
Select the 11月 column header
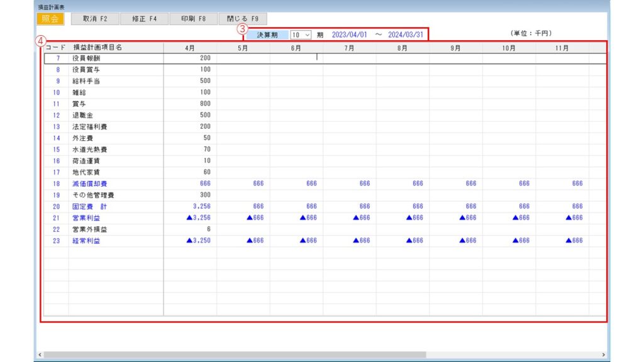pyautogui.click(x=562, y=48)
